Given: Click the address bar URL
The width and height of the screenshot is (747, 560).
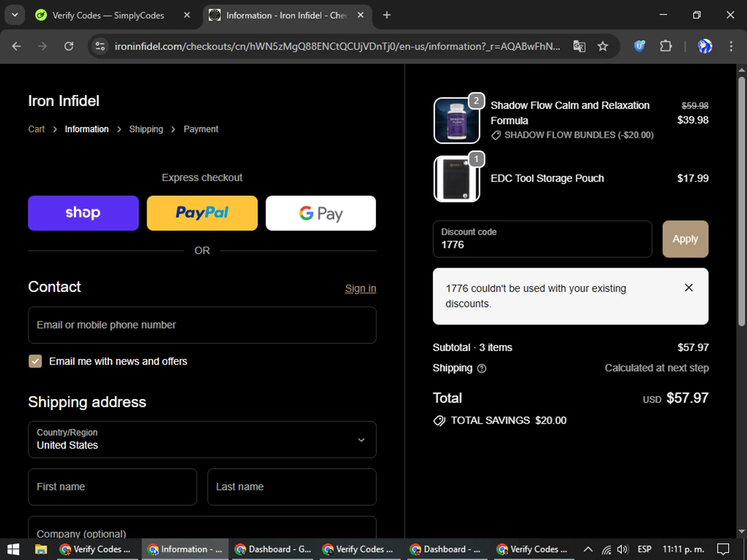Looking at the screenshot, I should (x=337, y=46).
